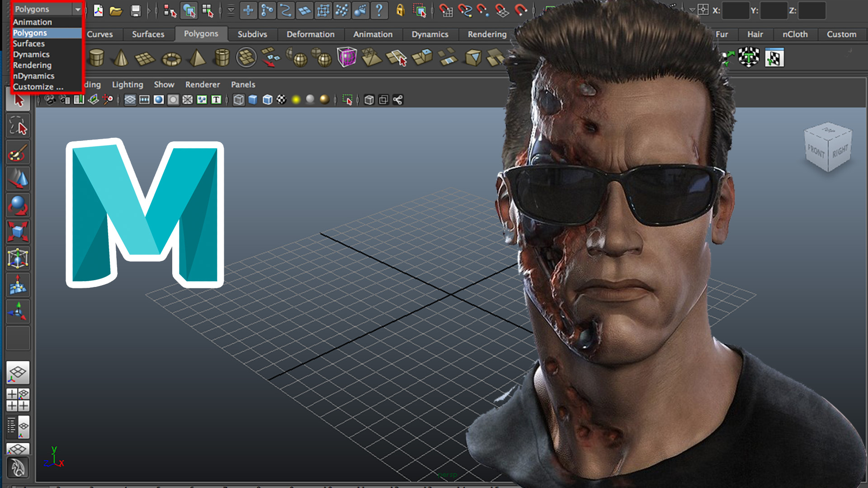The height and width of the screenshot is (488, 868).
Task: Click the FRONT face of view cube
Action: point(816,151)
